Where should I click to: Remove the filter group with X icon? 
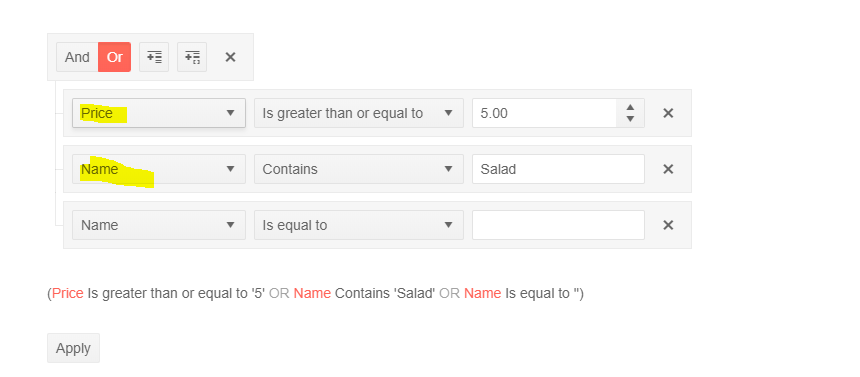tap(230, 57)
